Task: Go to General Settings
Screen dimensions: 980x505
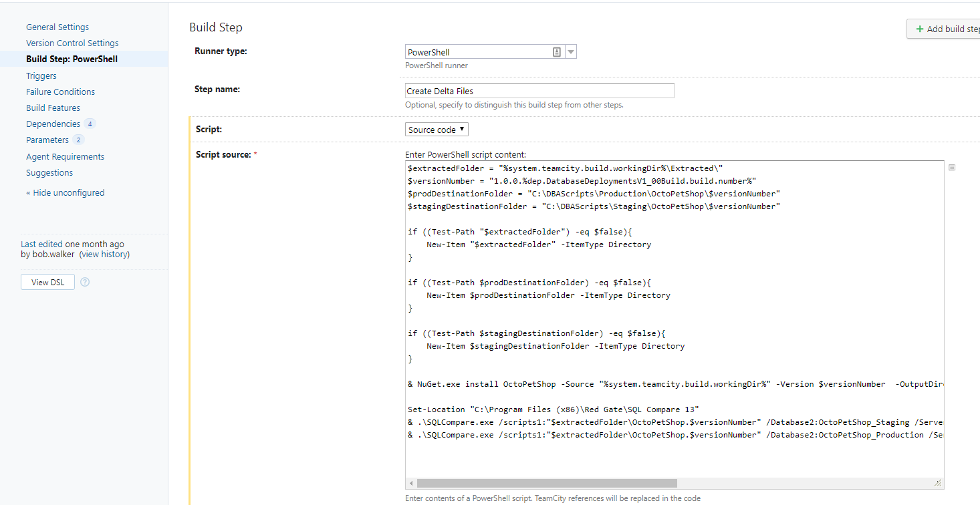Action: click(57, 27)
